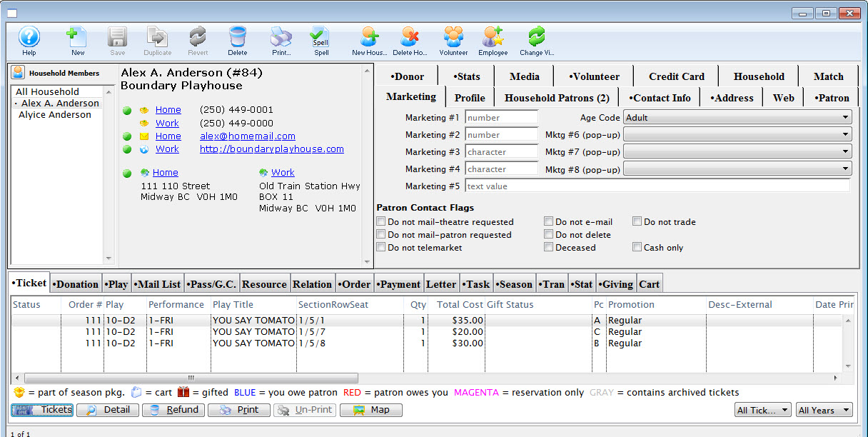
Task: Check the Do not e-mail flag
Action: tap(549, 222)
